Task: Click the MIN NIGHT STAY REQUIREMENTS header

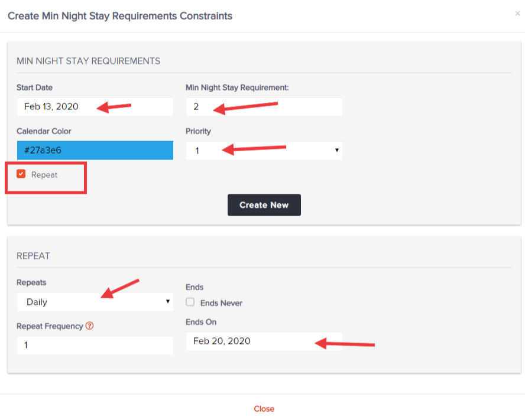Action: (x=87, y=61)
